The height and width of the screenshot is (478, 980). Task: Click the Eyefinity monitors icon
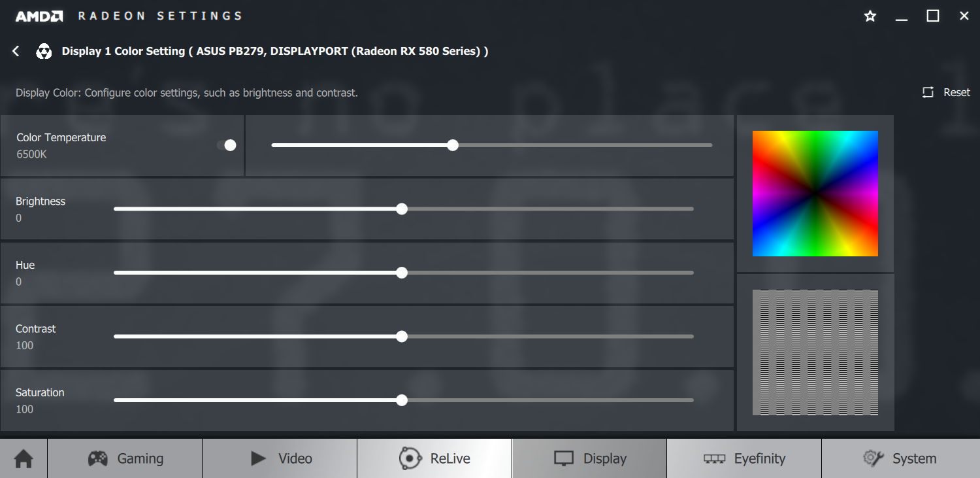(x=714, y=459)
